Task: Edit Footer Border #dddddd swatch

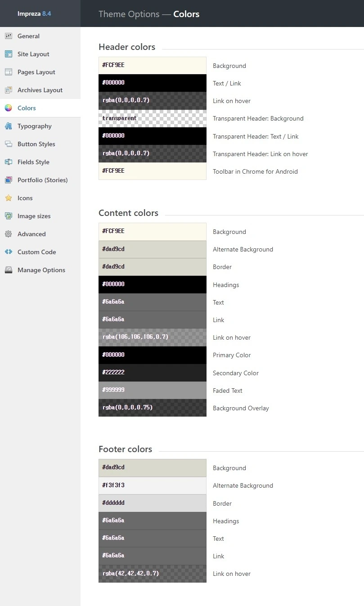Action: 153,503
